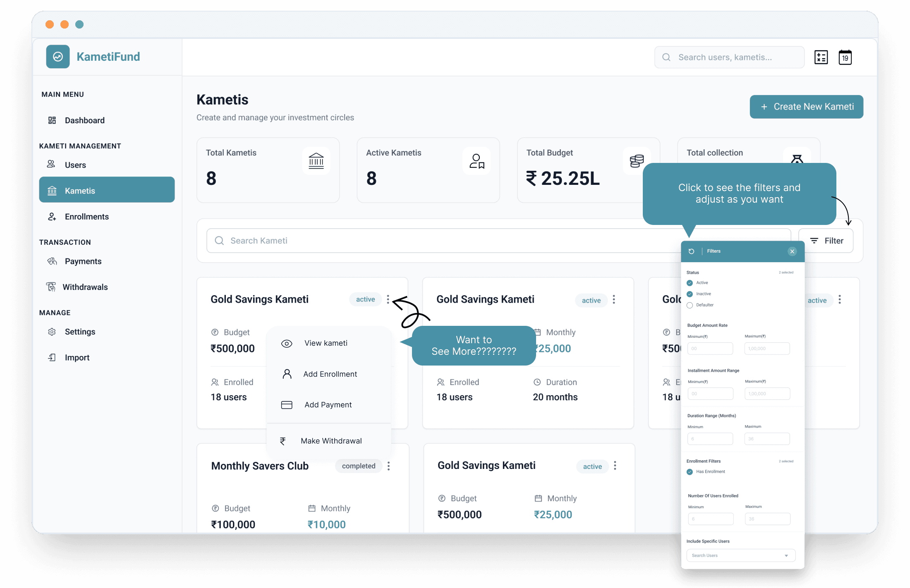The image size is (910, 588).
Task: Click Number Of Users Enrolled Maximum field
Action: (768, 519)
